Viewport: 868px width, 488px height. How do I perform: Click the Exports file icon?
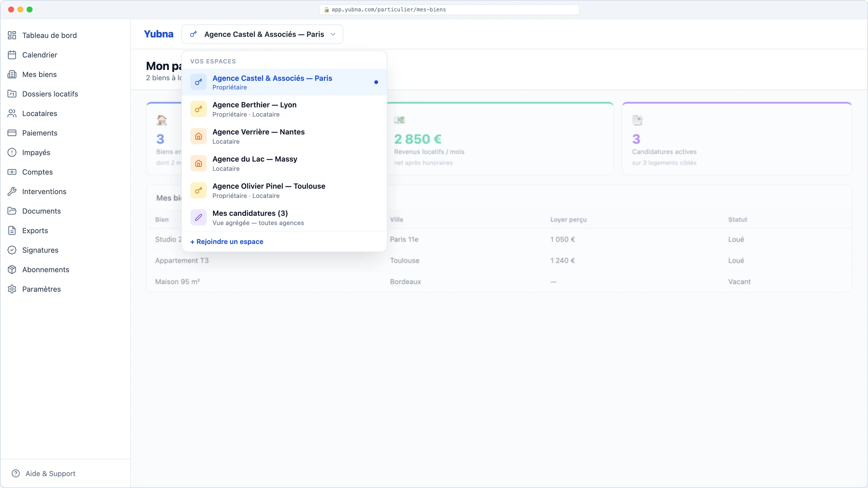coord(12,231)
